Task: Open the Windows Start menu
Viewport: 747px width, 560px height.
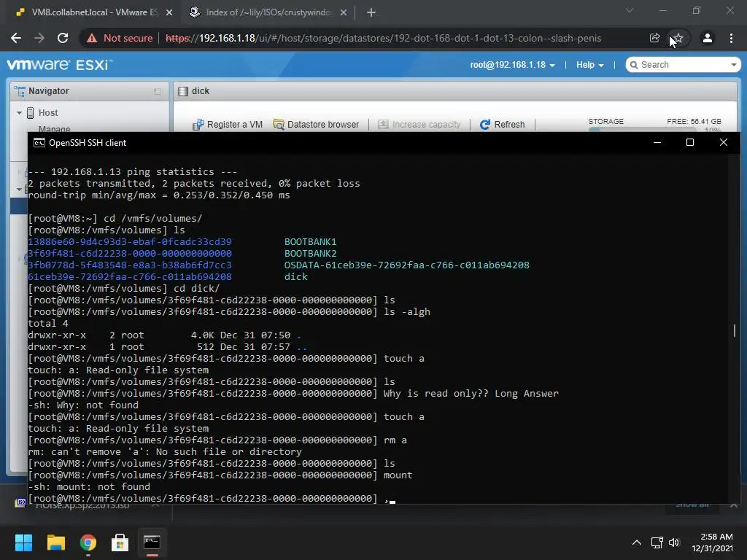Action: point(23,542)
